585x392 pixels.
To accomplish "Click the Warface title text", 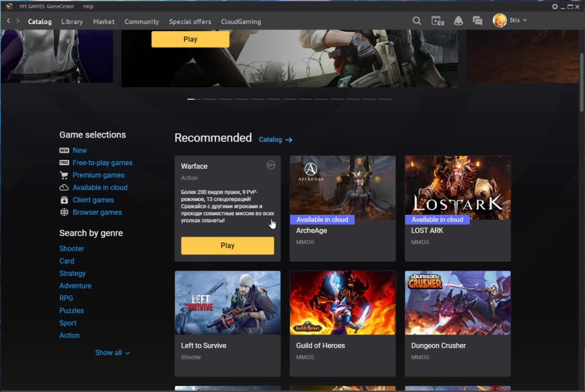I will tap(194, 166).
